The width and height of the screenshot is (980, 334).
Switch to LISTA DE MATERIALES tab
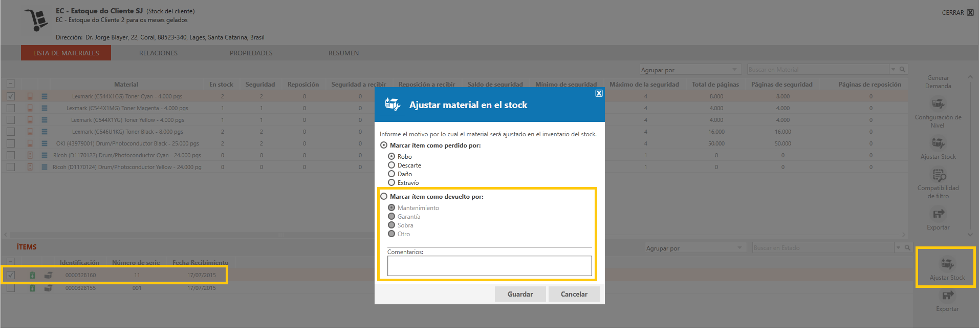(x=66, y=53)
